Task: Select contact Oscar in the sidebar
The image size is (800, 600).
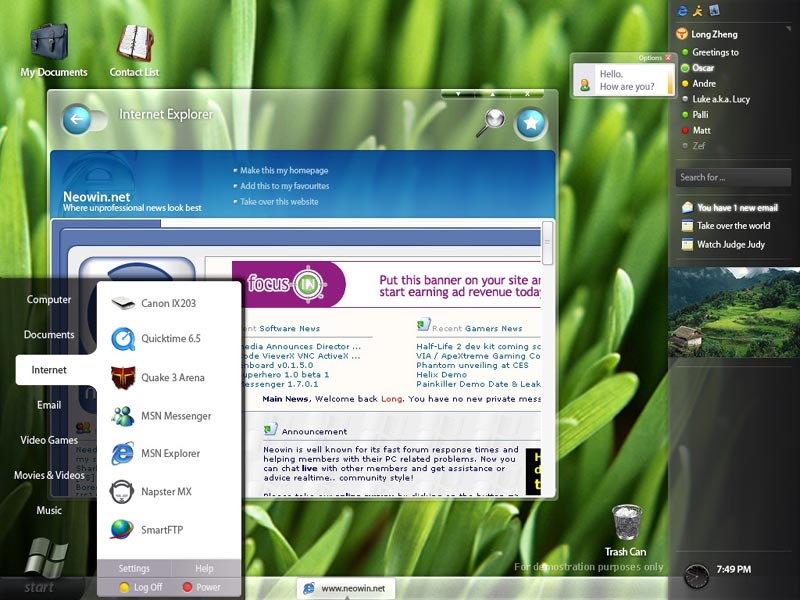Action: point(703,68)
